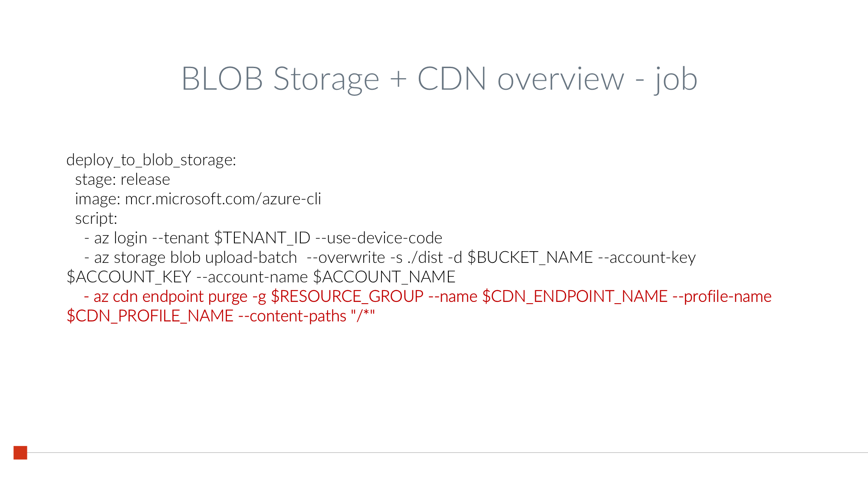The height and width of the screenshot is (488, 868).
Task: Click the red "az cdn endpoint purge" text
Action: tap(170, 297)
